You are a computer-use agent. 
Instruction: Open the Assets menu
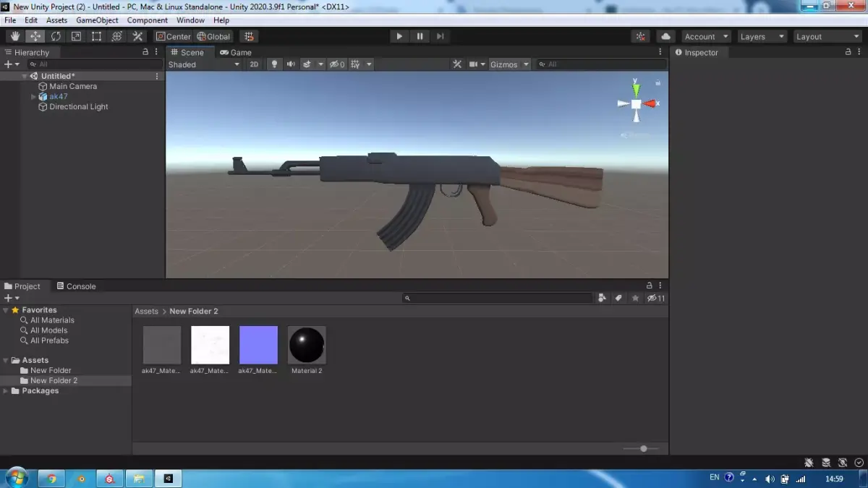coord(57,20)
